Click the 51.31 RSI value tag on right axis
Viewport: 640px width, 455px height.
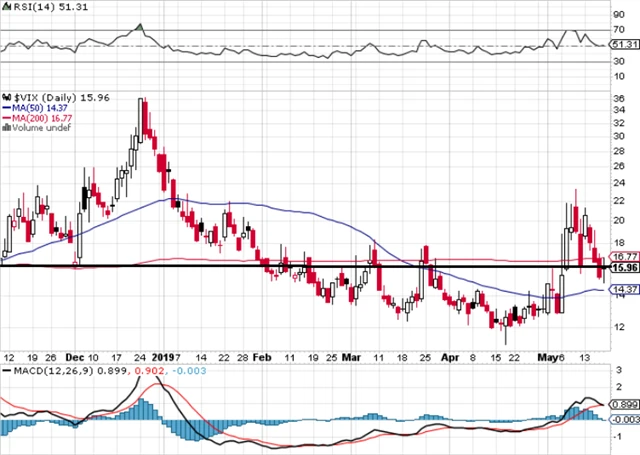point(624,45)
